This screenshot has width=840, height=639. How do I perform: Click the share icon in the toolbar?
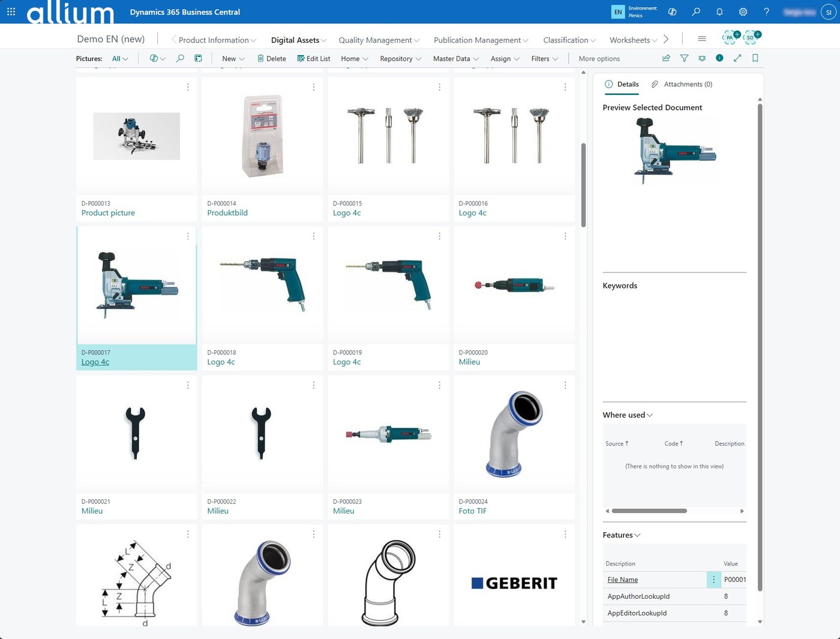click(x=666, y=58)
